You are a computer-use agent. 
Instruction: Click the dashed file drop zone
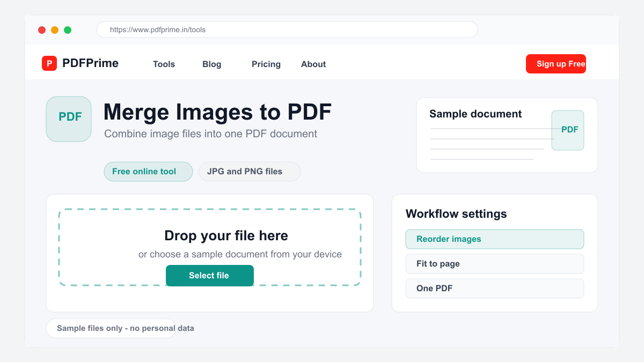pos(210,247)
